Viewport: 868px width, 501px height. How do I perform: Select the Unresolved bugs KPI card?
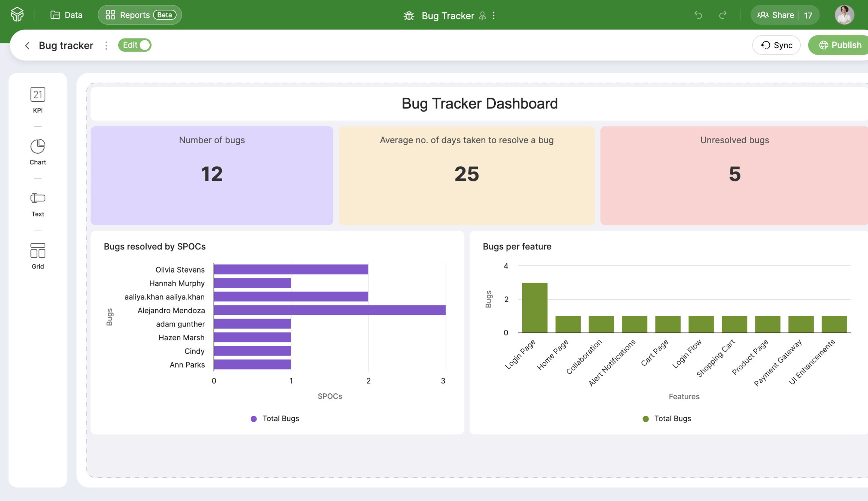coord(734,175)
